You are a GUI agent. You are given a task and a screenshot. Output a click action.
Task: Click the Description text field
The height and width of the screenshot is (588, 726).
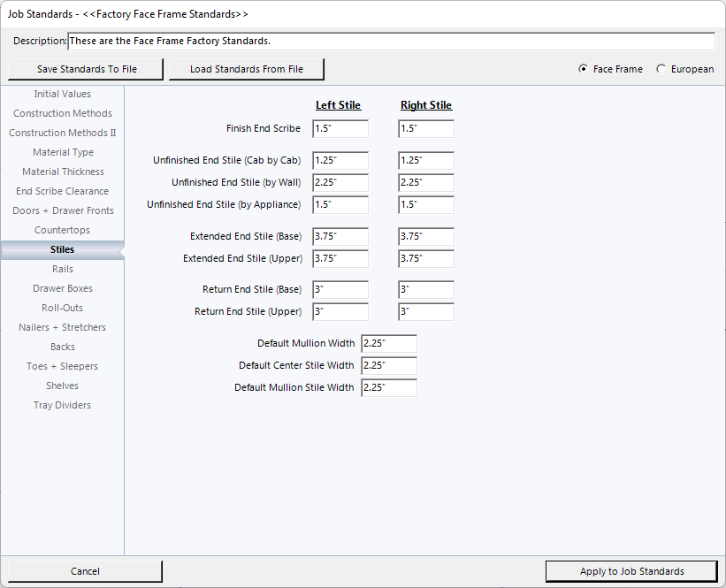(x=391, y=42)
